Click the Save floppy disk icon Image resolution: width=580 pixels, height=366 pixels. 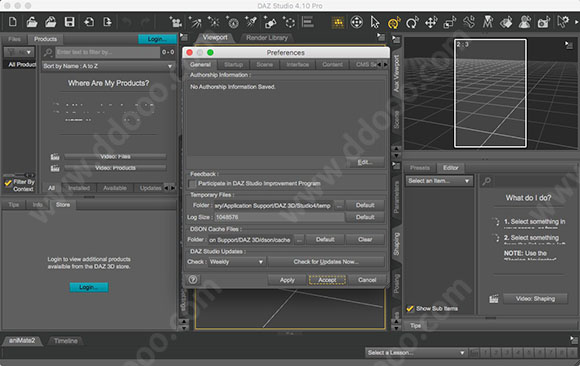[69, 22]
